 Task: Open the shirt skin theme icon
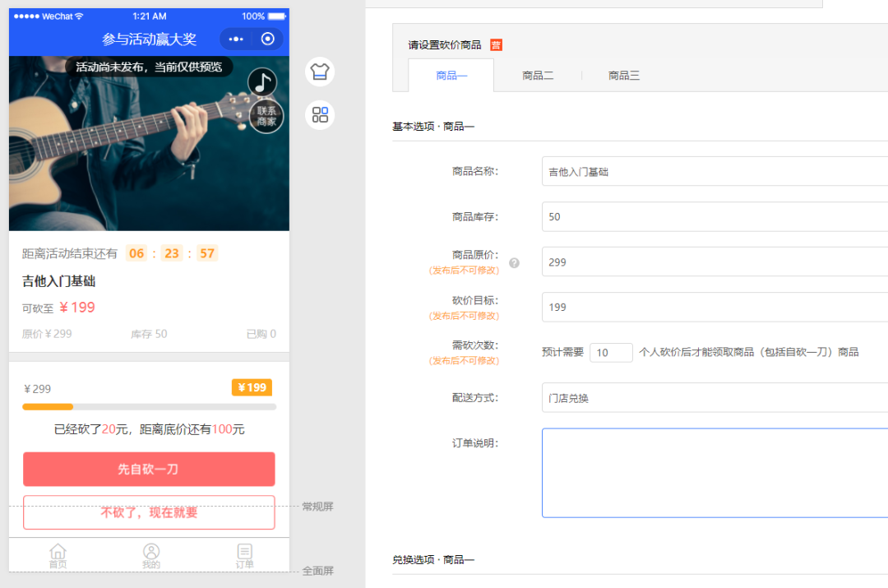tap(320, 72)
